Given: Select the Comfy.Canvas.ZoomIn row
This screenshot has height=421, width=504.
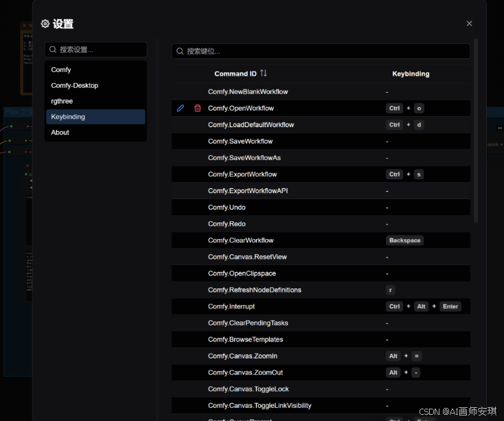Looking at the screenshot, I should tap(321, 356).
